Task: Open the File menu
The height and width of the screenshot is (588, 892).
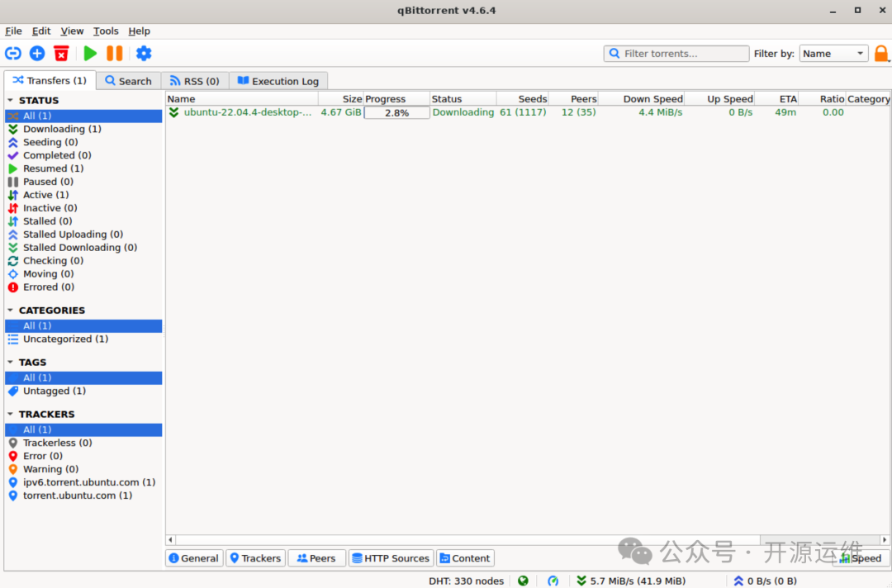Action: pyautogui.click(x=13, y=31)
